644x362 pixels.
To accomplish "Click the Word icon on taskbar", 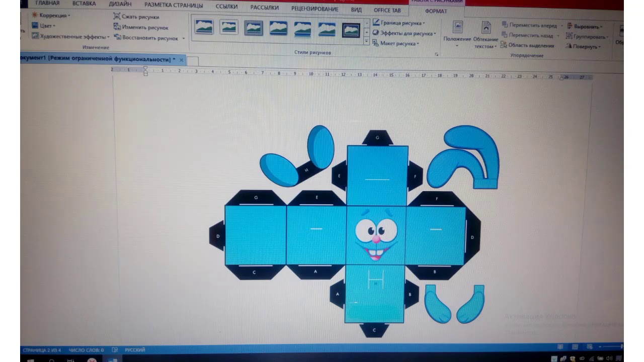I will pyautogui.click(x=113, y=359).
